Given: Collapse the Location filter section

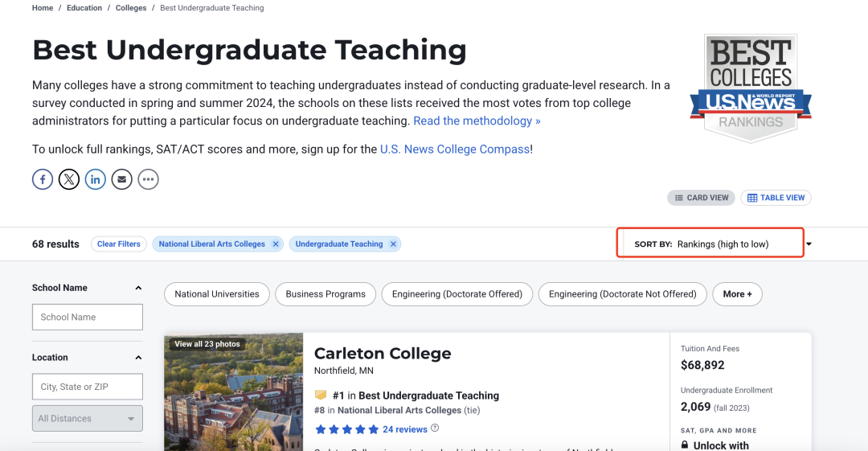Looking at the screenshot, I should click(138, 358).
